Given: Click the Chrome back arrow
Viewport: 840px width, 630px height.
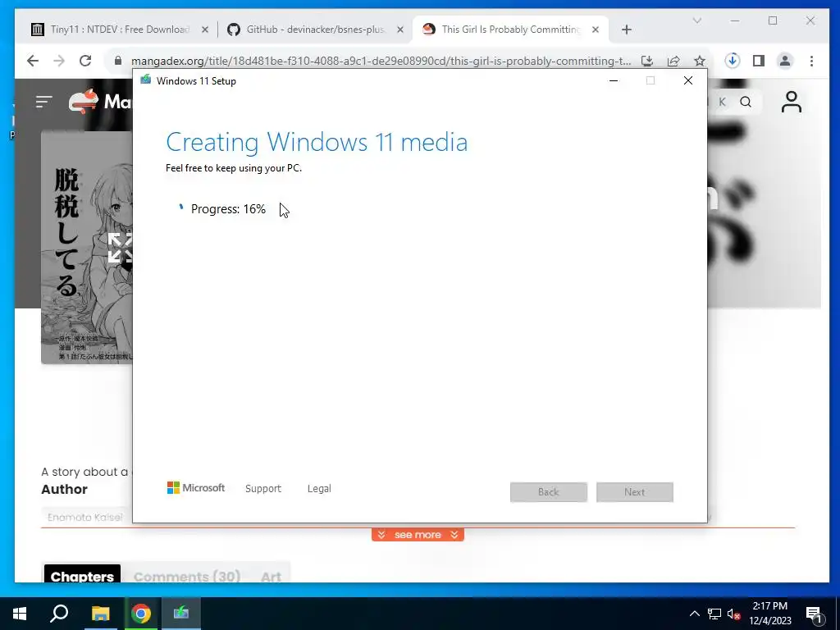Looking at the screenshot, I should (33, 61).
